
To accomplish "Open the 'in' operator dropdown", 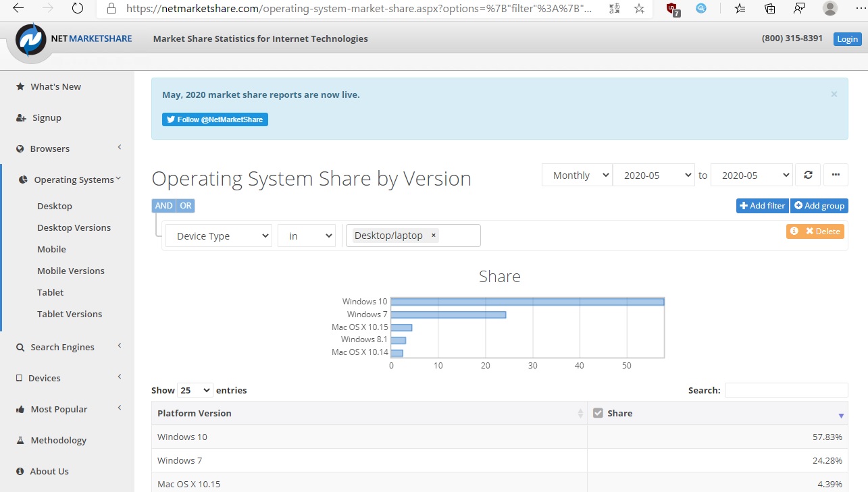I will pos(307,236).
